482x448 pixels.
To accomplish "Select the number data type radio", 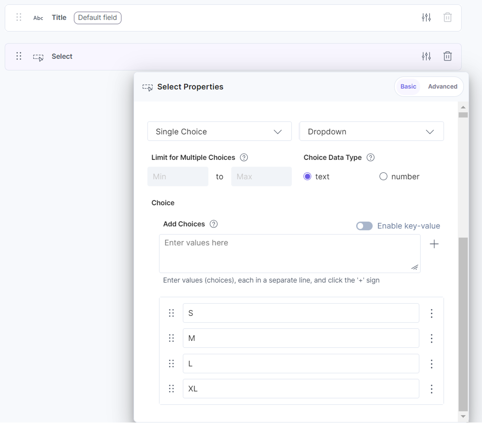I will tap(383, 176).
